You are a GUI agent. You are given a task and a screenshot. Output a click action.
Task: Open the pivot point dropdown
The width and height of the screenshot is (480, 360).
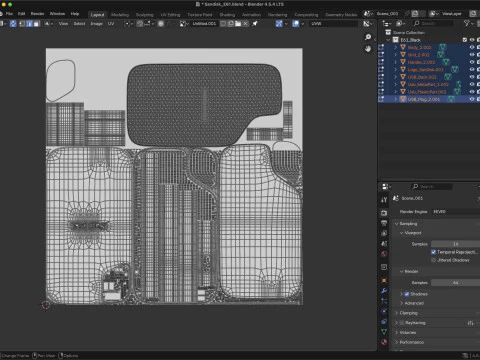(x=128, y=24)
